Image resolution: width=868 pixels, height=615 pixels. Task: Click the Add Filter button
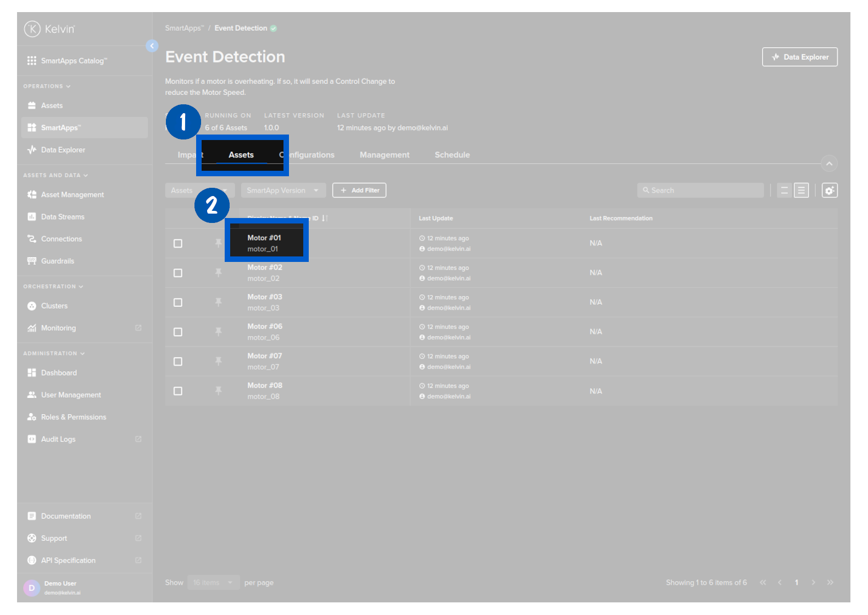point(359,191)
